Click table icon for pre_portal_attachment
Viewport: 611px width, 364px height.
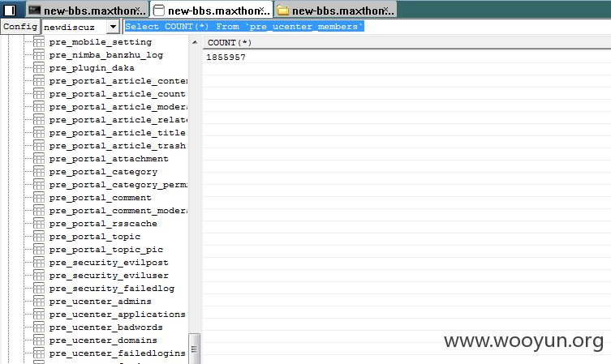[x=39, y=158]
